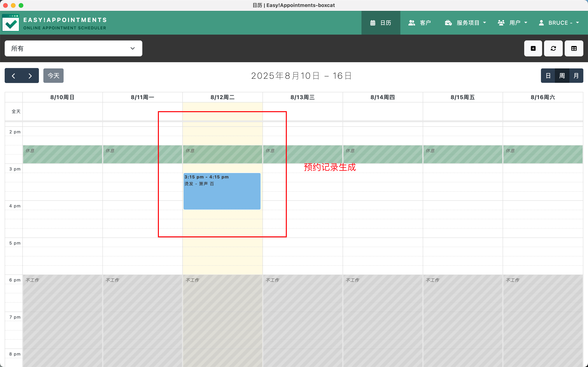The image size is (588, 367).
Task: Click the calendar icon beside 日历
Action: 373,23
